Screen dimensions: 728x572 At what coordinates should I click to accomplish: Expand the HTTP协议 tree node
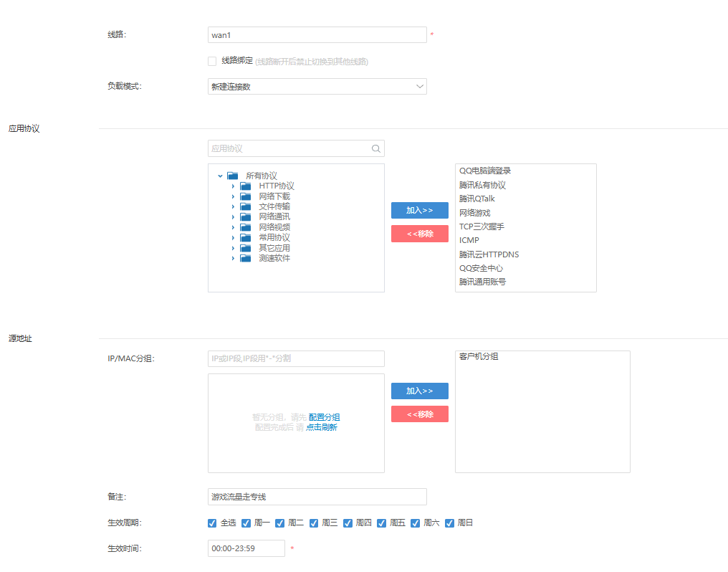[x=233, y=186]
